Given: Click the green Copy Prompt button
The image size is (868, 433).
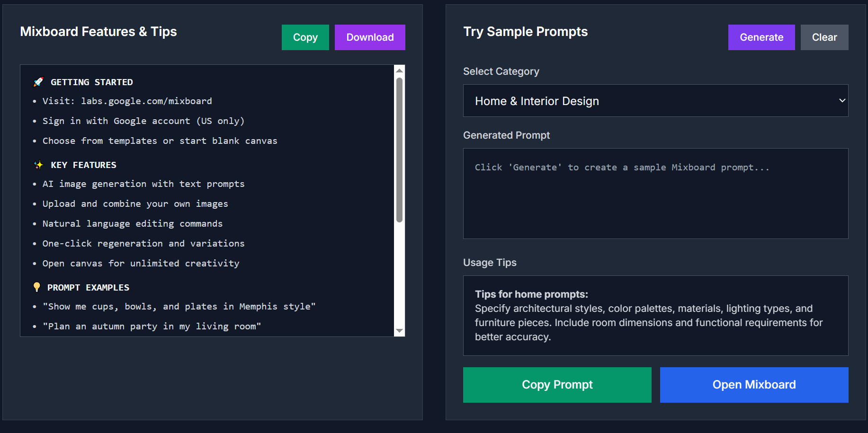Looking at the screenshot, I should coord(557,385).
